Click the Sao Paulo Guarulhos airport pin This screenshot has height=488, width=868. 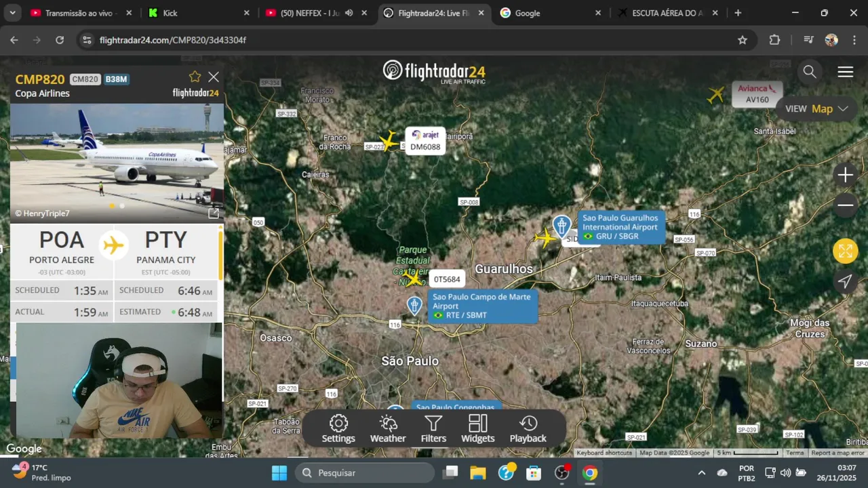click(x=561, y=226)
